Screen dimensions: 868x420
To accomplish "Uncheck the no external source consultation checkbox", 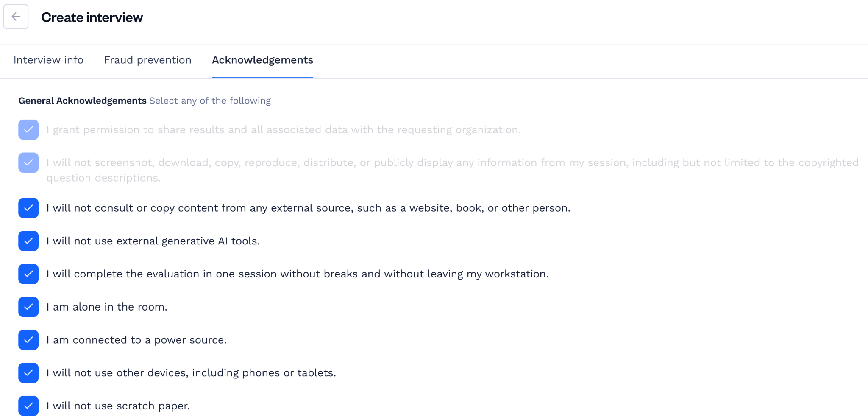I will coord(28,208).
